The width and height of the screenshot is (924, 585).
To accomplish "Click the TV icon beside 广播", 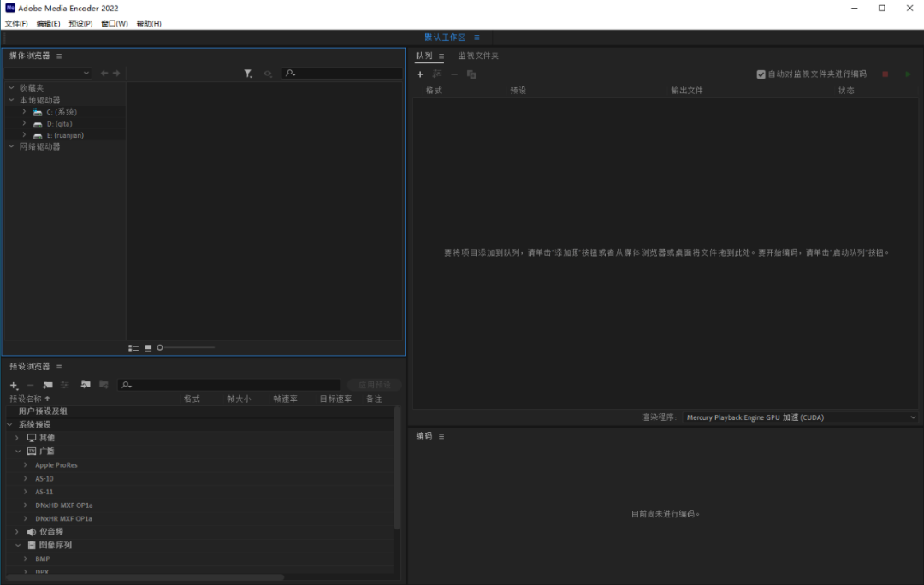I will point(32,452).
